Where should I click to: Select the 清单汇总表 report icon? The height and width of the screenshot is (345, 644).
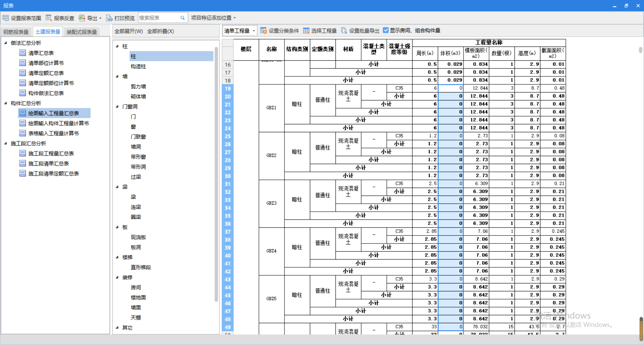point(22,53)
